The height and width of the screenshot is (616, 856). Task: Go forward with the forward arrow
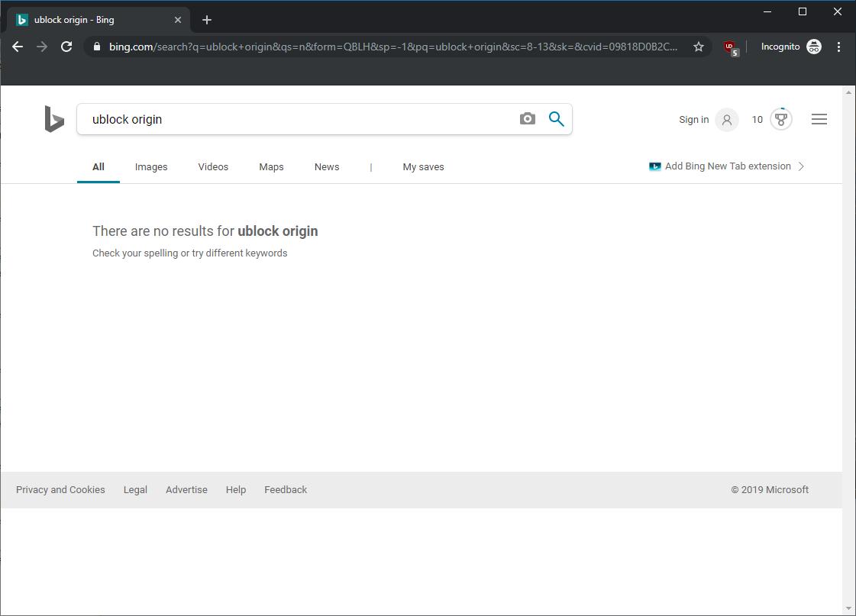point(41,47)
